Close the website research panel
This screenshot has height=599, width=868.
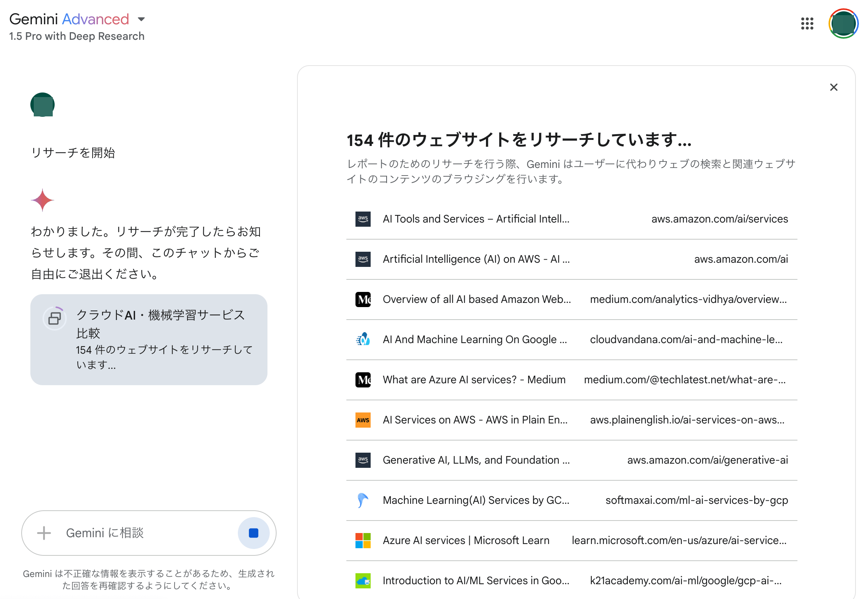(833, 88)
